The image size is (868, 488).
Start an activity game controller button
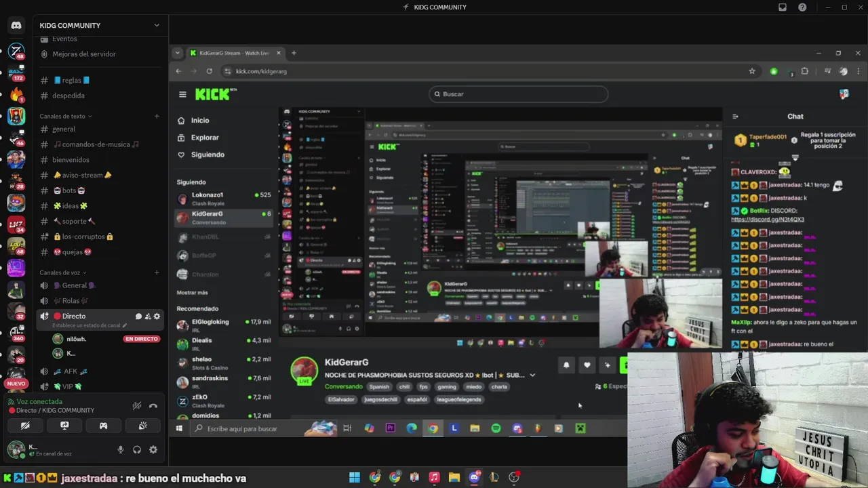point(104,426)
